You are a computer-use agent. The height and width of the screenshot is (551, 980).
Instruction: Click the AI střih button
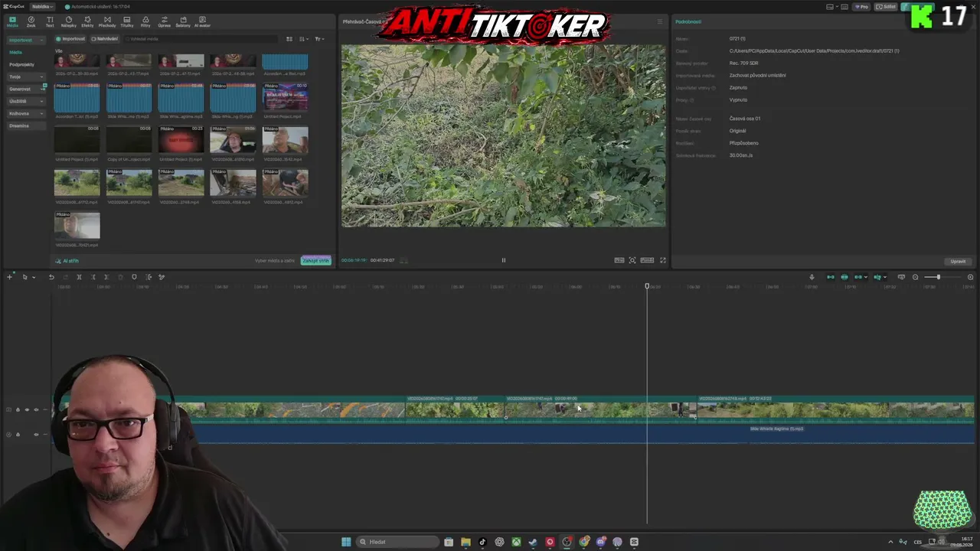point(67,261)
